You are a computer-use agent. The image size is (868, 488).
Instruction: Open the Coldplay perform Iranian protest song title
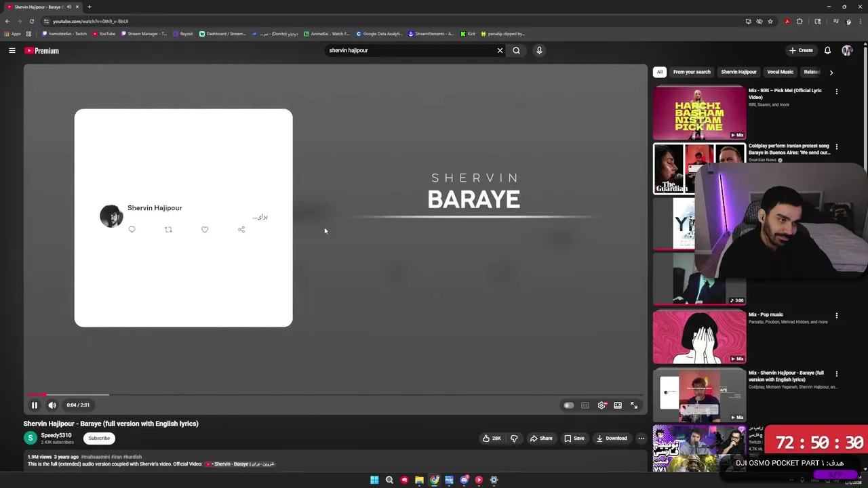(x=789, y=149)
